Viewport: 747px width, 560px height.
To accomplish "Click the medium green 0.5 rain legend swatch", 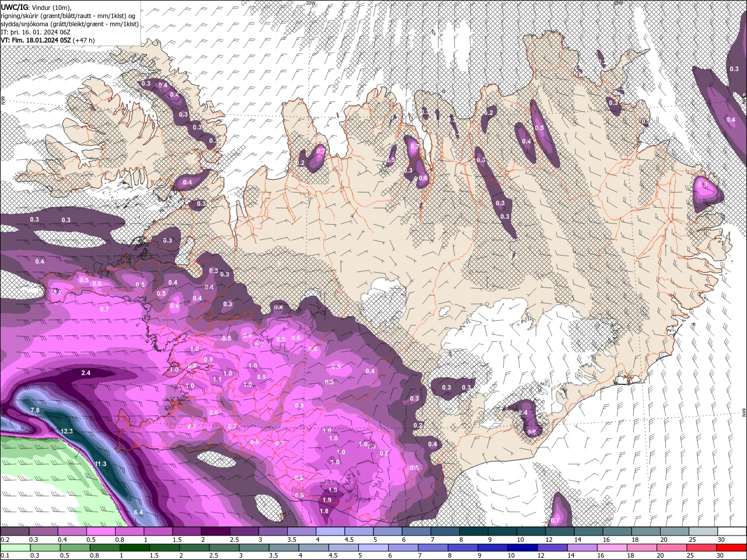I will (x=75, y=547).
